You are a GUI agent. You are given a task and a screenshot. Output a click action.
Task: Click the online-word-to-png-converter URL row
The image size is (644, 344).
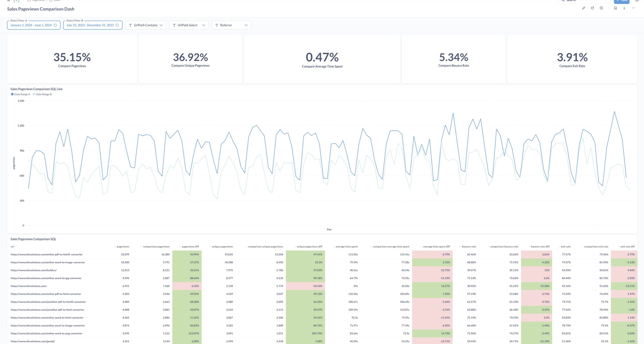47,333
